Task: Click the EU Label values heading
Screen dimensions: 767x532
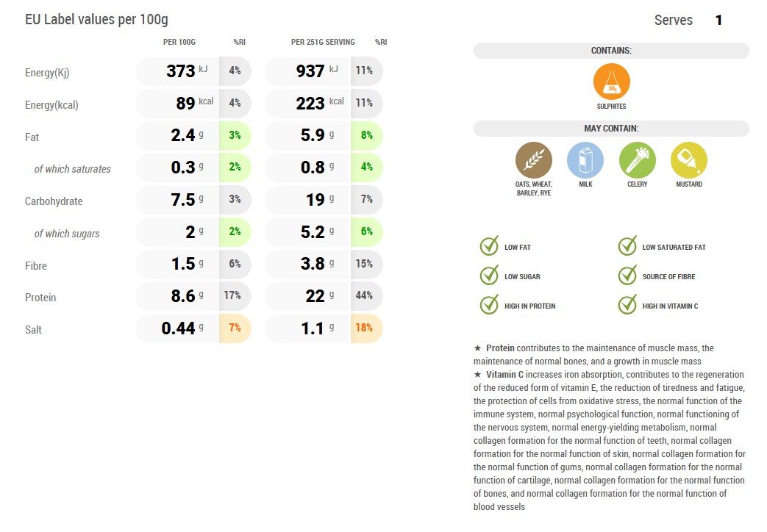Action: [x=96, y=20]
